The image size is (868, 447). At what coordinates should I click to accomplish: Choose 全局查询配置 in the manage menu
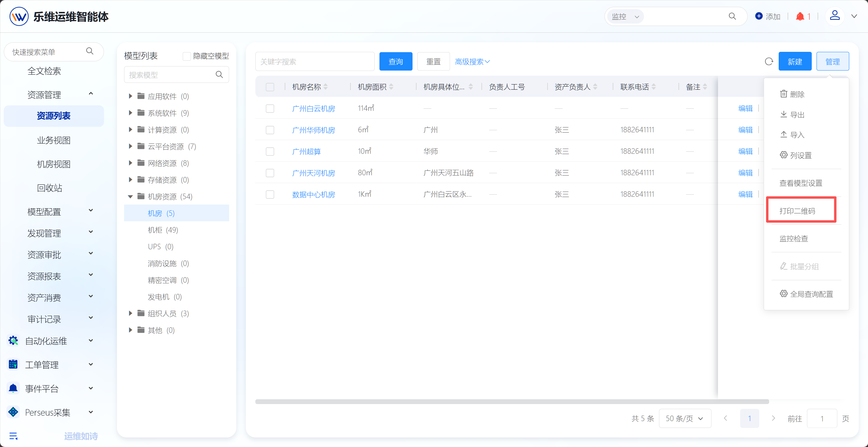point(806,294)
